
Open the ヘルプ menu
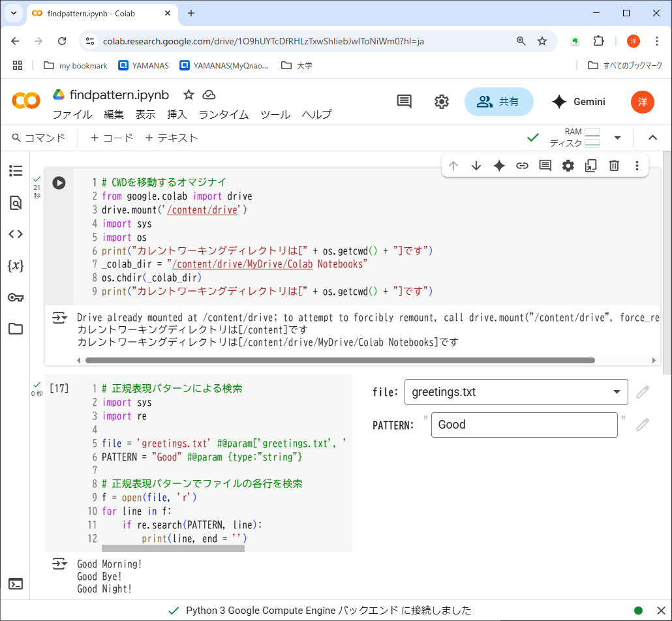click(x=316, y=114)
